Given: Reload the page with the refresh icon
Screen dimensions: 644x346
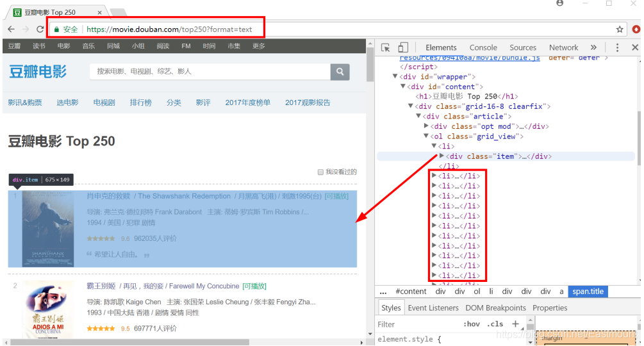Looking at the screenshot, I should (x=40, y=29).
